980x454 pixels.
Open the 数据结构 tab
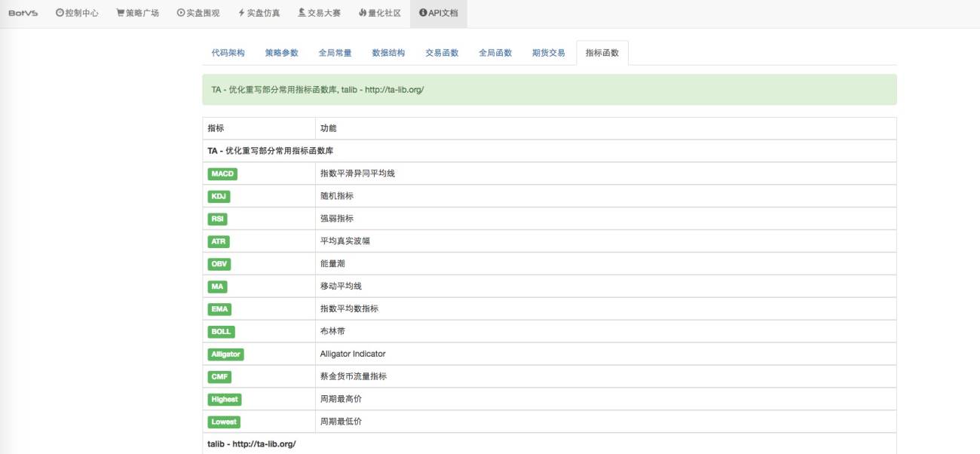[x=389, y=53]
